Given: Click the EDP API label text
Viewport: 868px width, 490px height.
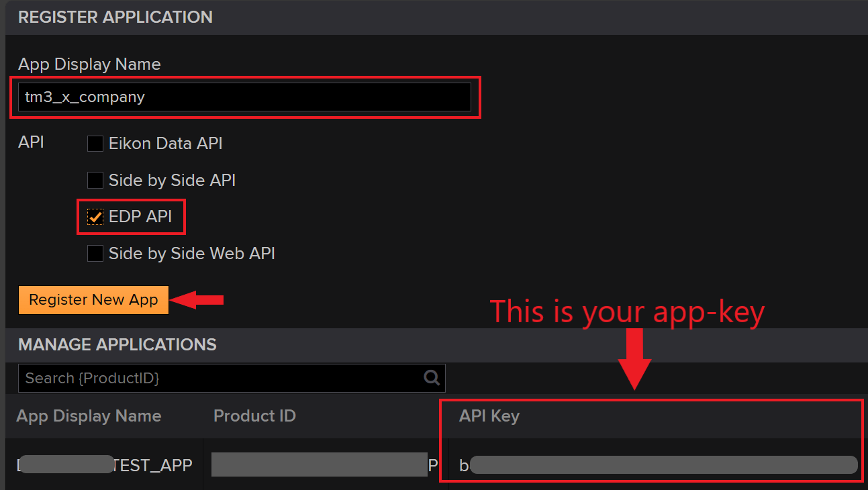Looking at the screenshot, I should 140,217.
